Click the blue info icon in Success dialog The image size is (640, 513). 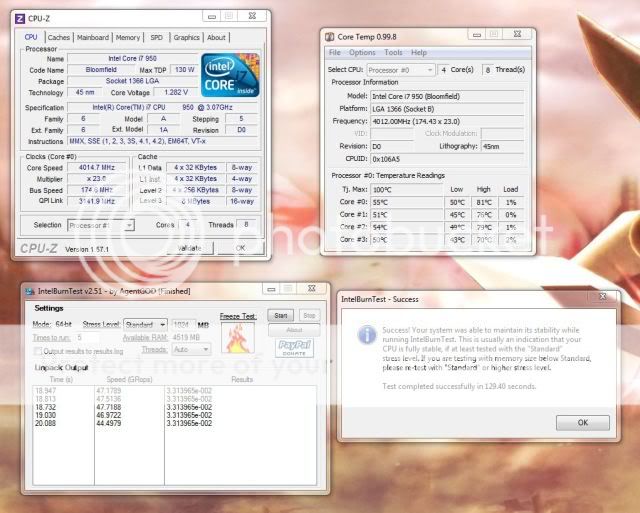coord(367,335)
